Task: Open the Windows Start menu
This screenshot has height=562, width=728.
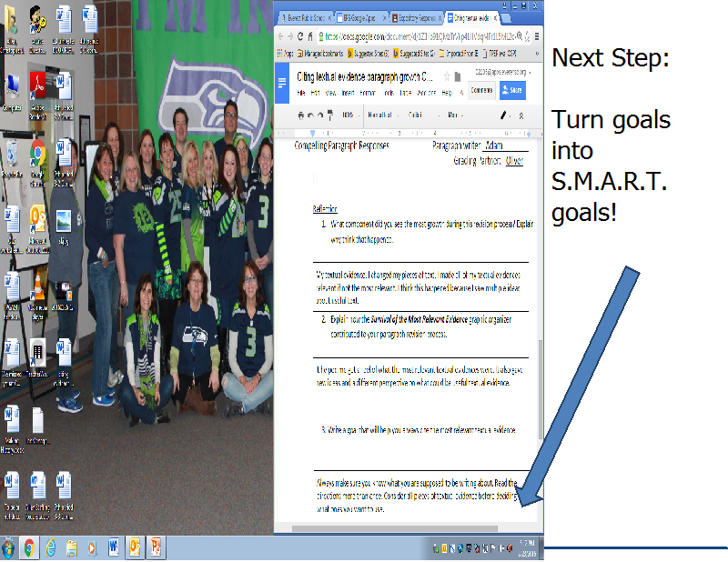Action: pos(8,548)
